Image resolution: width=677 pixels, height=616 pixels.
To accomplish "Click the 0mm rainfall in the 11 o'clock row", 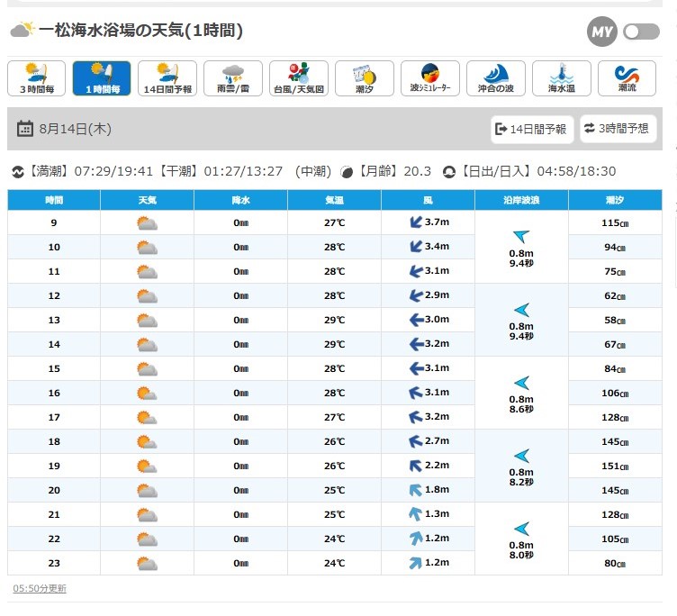I will coord(241,272).
